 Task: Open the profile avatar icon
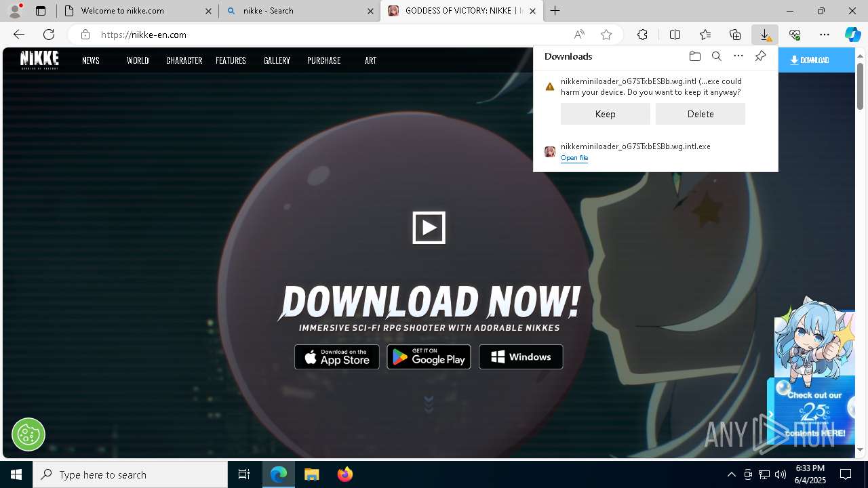tap(15, 11)
